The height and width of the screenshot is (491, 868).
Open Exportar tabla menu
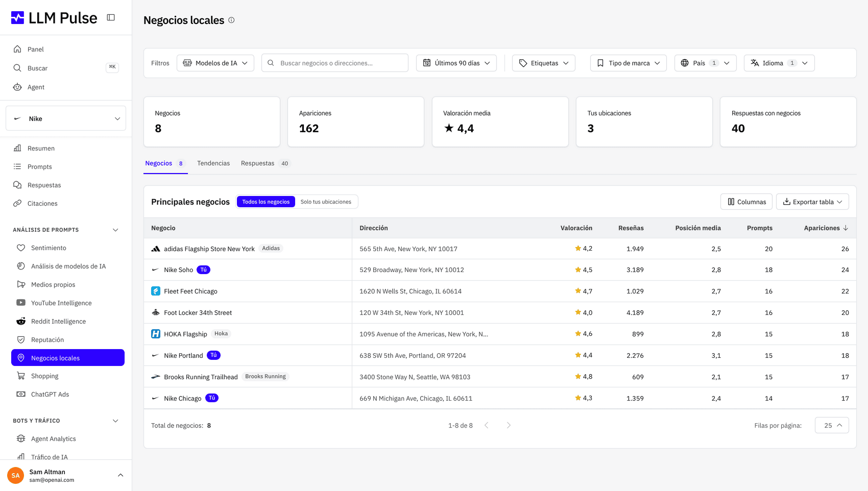(x=812, y=202)
